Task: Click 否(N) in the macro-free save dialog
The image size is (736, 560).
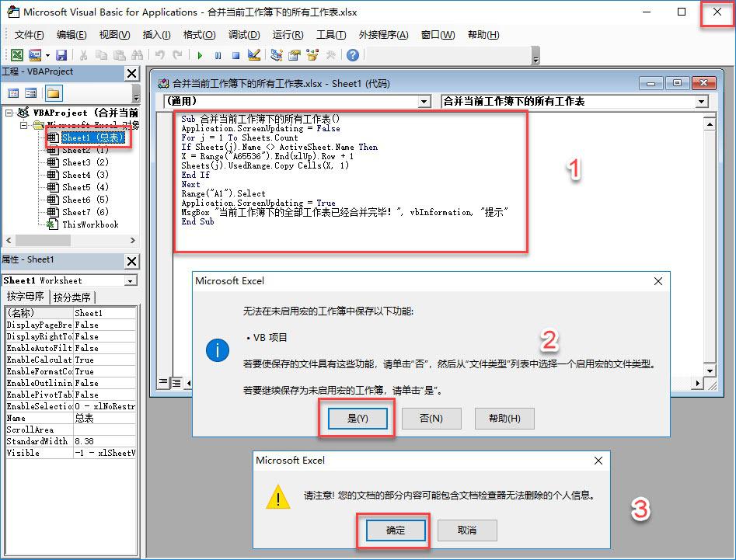Action: coord(431,419)
